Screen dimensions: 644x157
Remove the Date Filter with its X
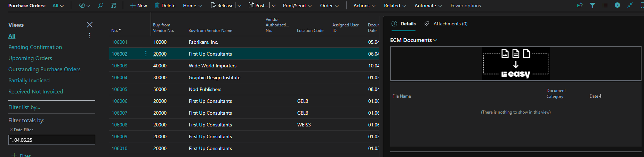point(11,130)
